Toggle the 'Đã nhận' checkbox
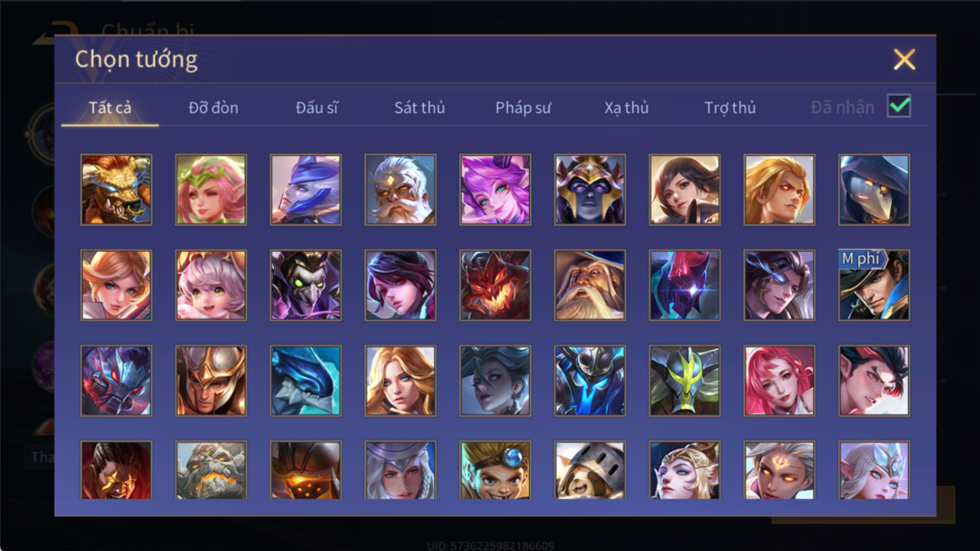 (899, 106)
